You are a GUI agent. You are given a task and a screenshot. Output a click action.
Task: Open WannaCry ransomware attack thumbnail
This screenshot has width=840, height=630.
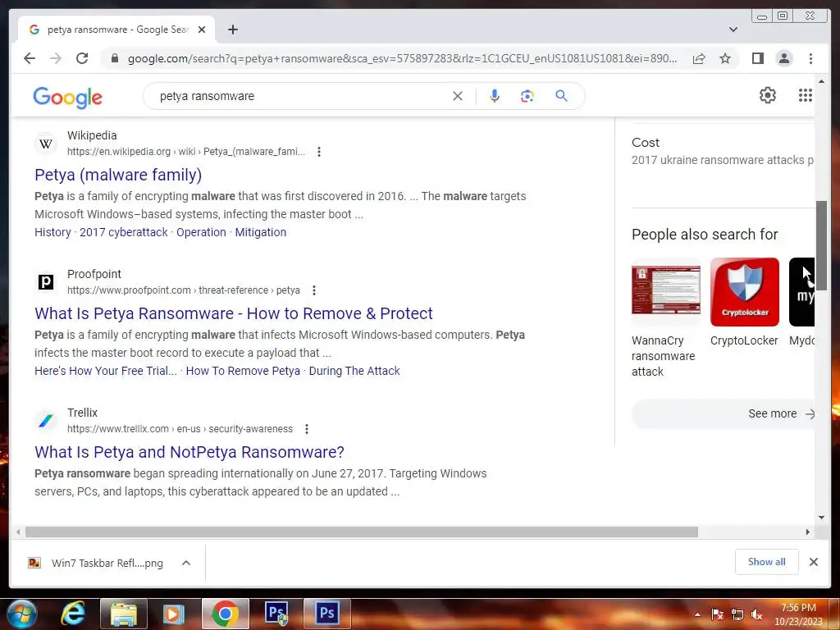pyautogui.click(x=666, y=292)
